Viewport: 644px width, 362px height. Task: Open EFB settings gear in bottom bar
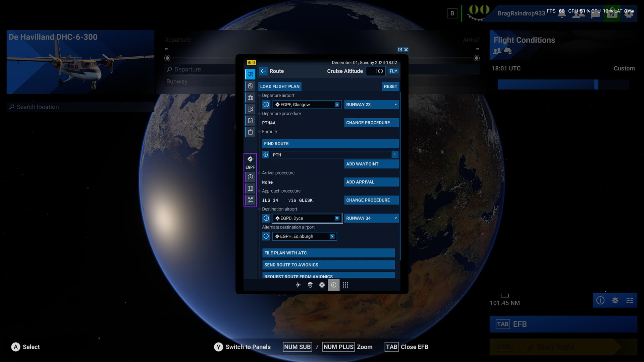[x=322, y=285]
